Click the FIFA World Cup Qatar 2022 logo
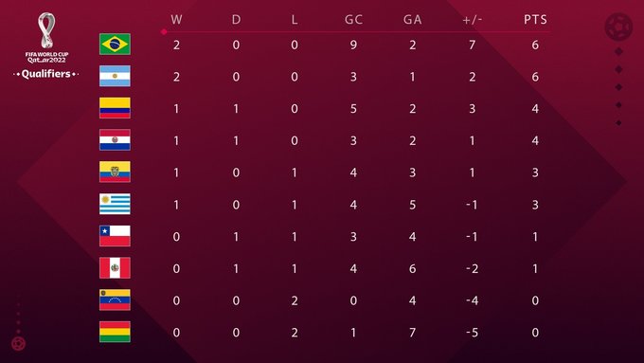Screen dimensions: 644x363 pos(46,37)
